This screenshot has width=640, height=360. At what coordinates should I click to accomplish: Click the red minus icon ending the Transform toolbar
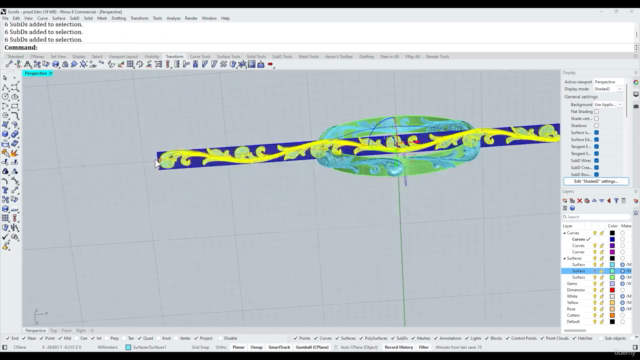point(270,64)
